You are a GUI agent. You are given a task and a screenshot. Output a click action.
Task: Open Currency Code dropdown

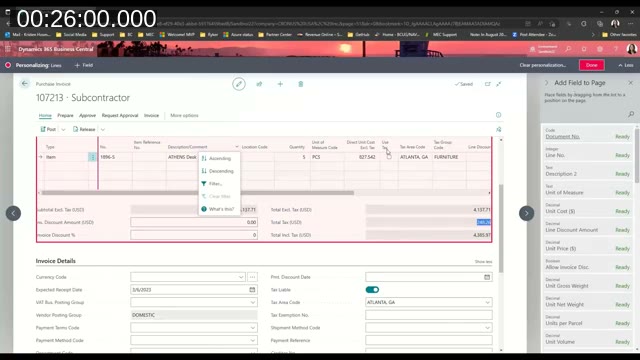click(241, 277)
